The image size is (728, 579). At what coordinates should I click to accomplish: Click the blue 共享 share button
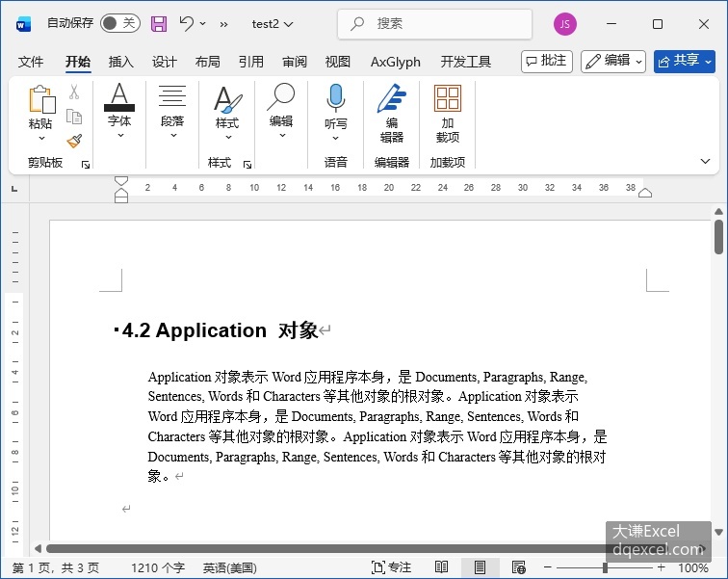(x=685, y=62)
